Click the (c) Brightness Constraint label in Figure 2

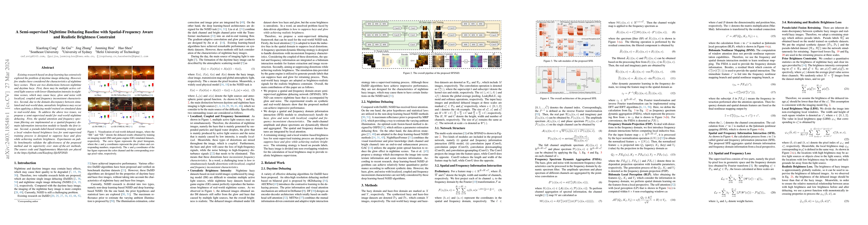[443, 54]
